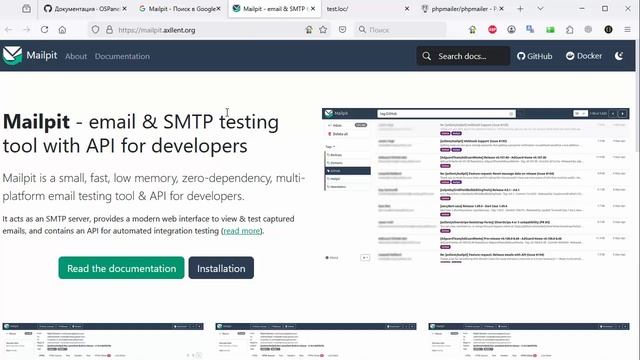This screenshot has height=360, width=640.
Task: Click the globe extension icon in toolbar
Action: pyautogui.click(x=588, y=29)
